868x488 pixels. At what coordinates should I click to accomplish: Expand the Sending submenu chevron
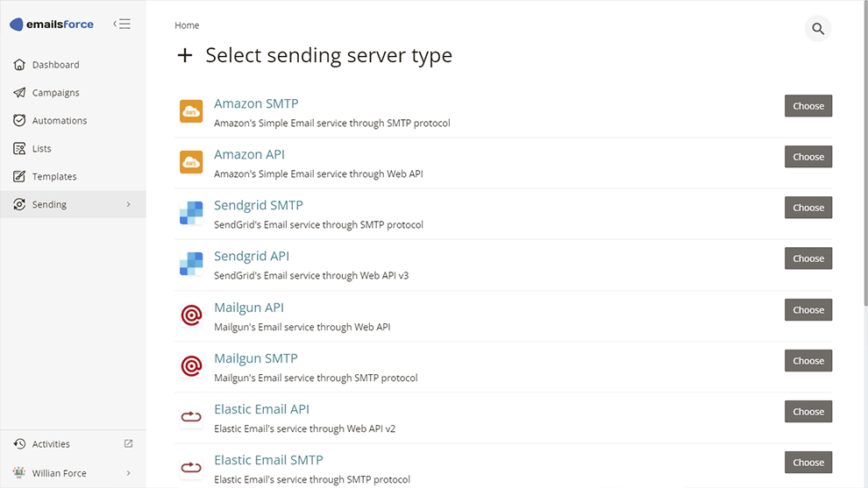click(129, 205)
